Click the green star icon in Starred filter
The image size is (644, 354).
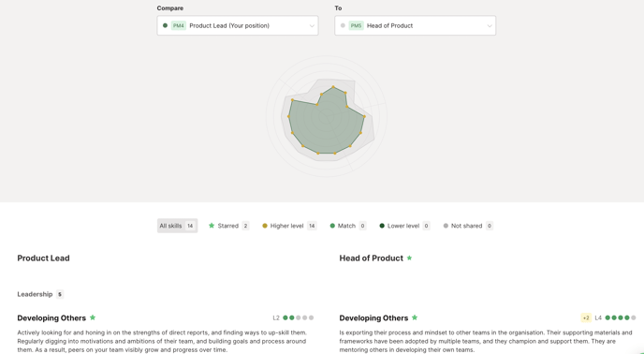pyautogui.click(x=212, y=226)
